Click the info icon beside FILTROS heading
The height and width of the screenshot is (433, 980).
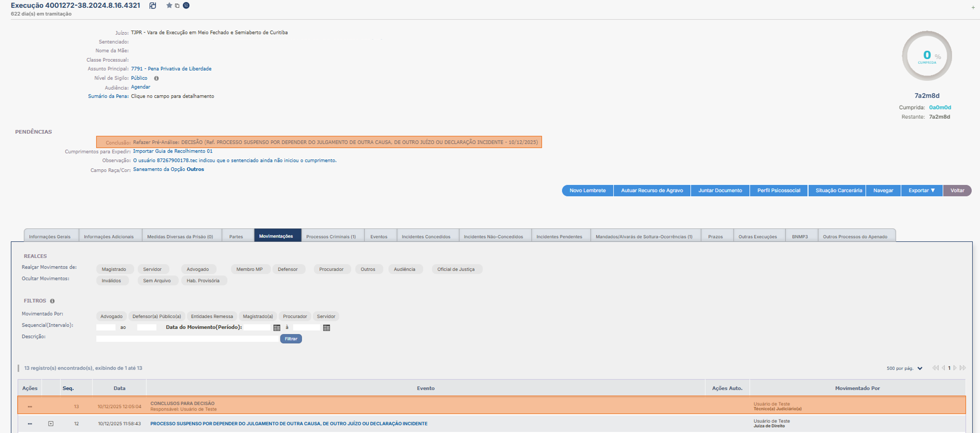tap(52, 301)
